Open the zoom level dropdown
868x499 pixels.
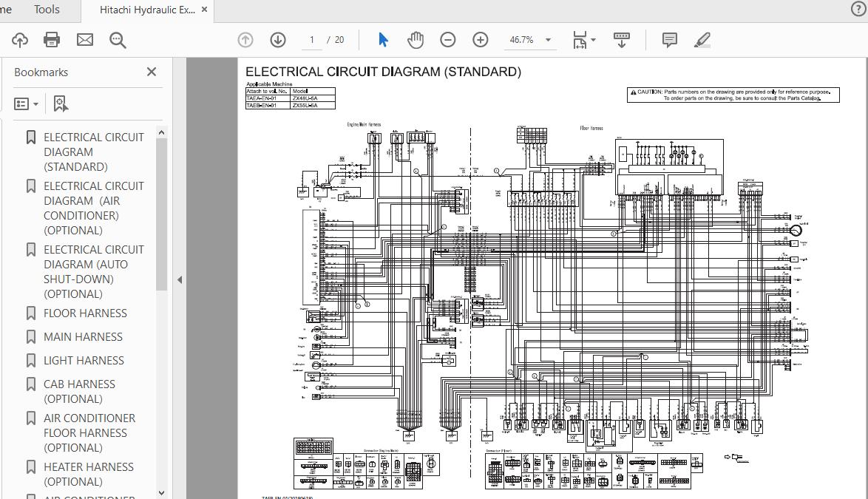tap(548, 40)
